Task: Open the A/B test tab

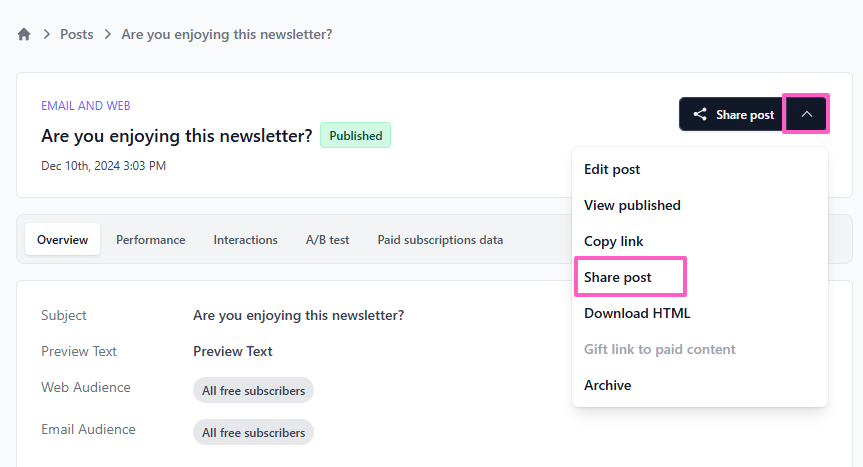Action: (x=327, y=240)
